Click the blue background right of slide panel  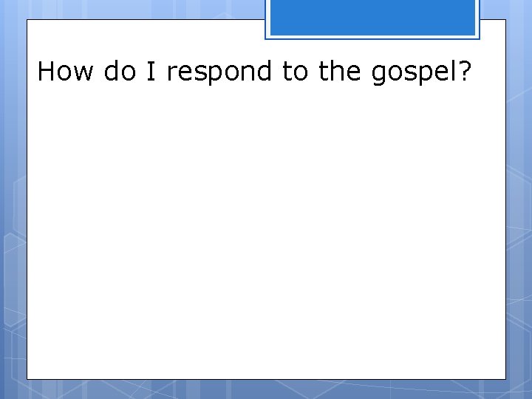pyautogui.click(x=519, y=199)
